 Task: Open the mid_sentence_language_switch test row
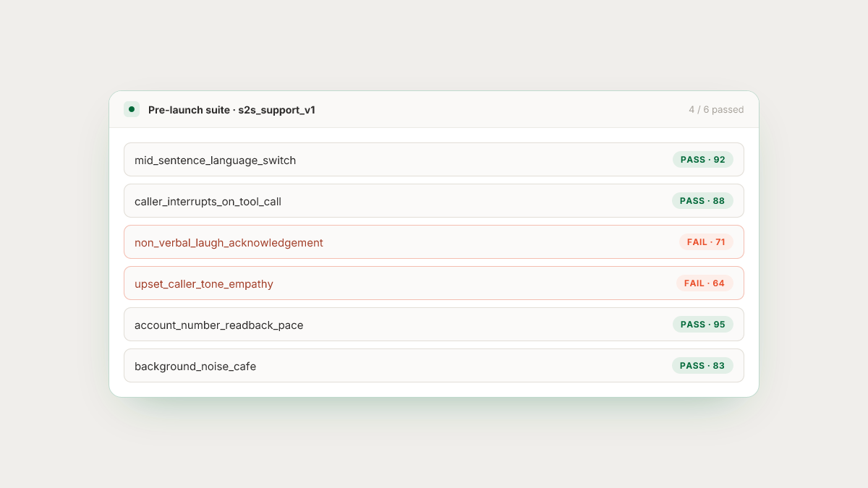click(434, 160)
